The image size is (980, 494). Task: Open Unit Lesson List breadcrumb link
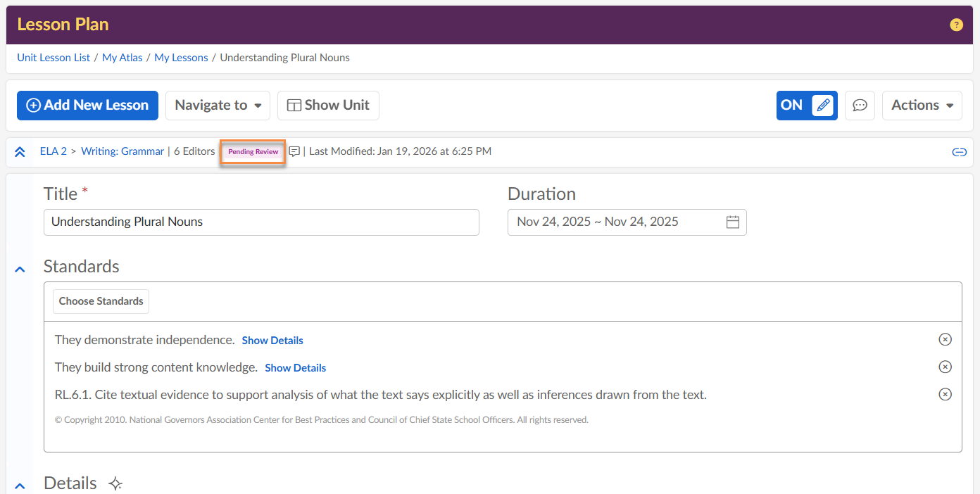point(54,58)
